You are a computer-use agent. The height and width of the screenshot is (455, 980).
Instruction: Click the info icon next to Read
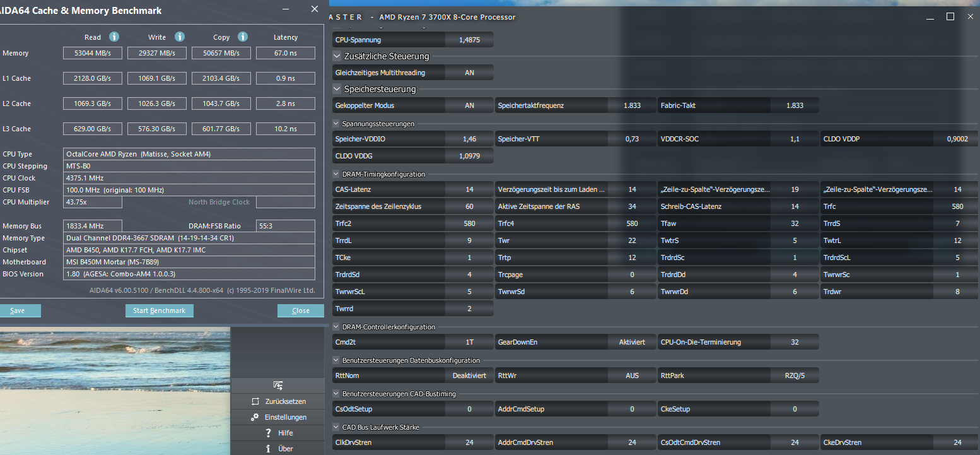click(x=114, y=37)
